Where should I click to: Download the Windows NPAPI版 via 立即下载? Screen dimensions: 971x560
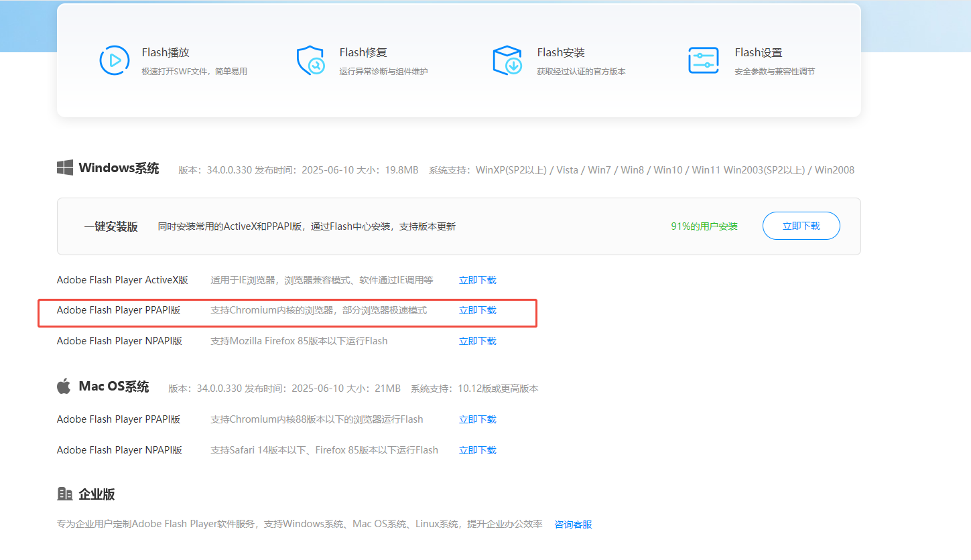point(478,341)
